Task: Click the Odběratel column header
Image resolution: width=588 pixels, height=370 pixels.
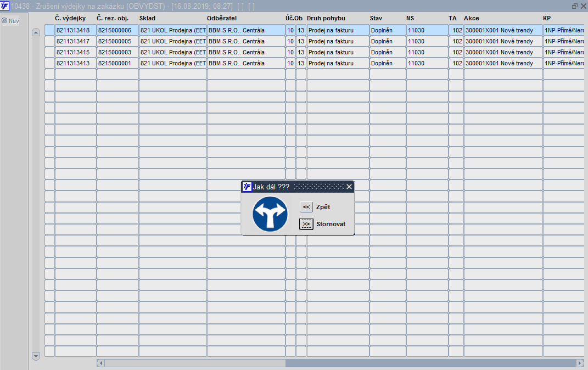Action: 222,18
